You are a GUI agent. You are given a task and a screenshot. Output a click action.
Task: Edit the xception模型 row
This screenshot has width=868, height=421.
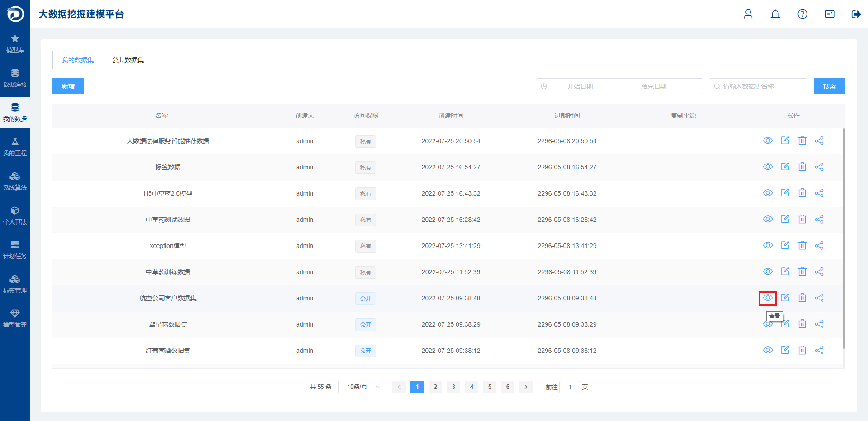coord(785,245)
